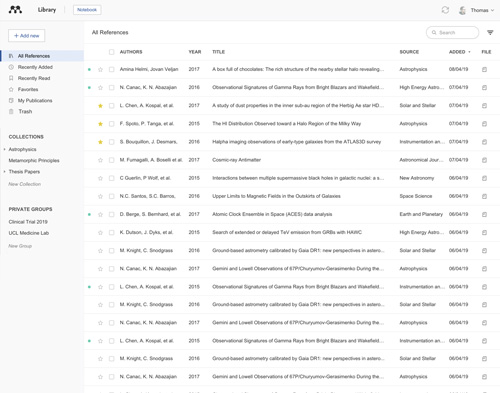Sort by the Authors column header

coord(131,52)
